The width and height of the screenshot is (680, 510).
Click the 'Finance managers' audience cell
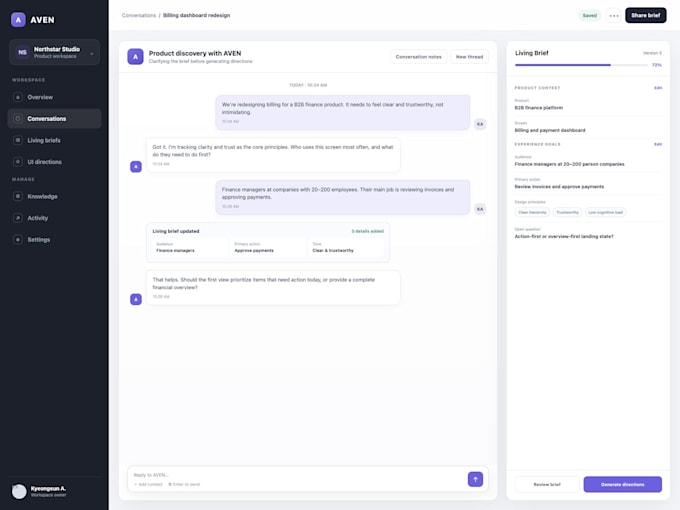coord(190,248)
